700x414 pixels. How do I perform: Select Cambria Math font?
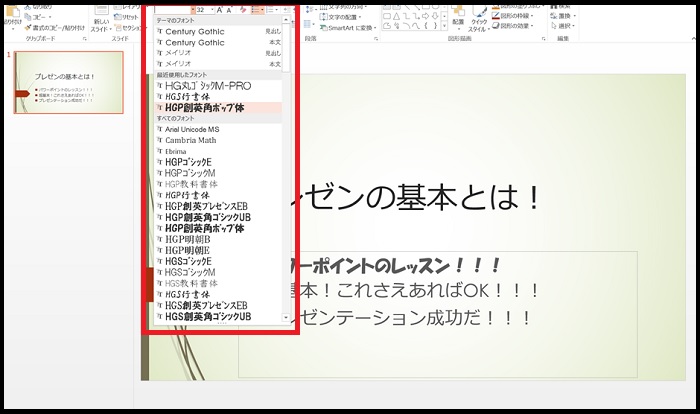click(218, 140)
